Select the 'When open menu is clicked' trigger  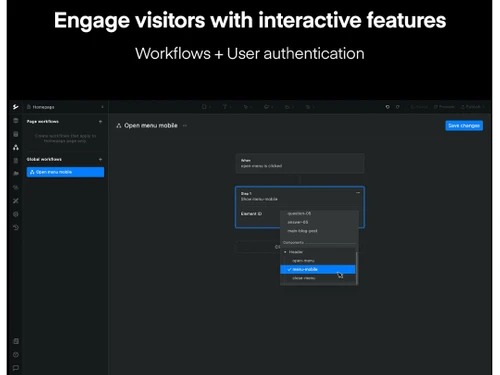click(x=300, y=163)
